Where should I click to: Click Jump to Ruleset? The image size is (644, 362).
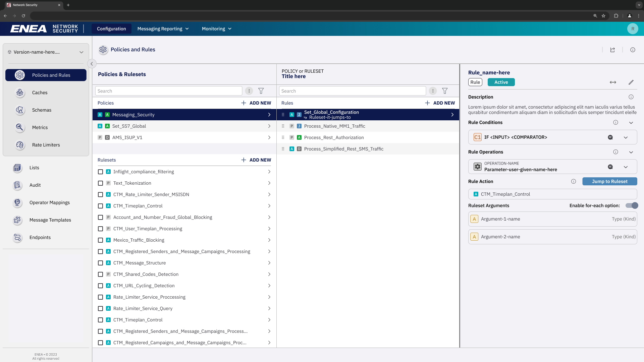tap(609, 181)
